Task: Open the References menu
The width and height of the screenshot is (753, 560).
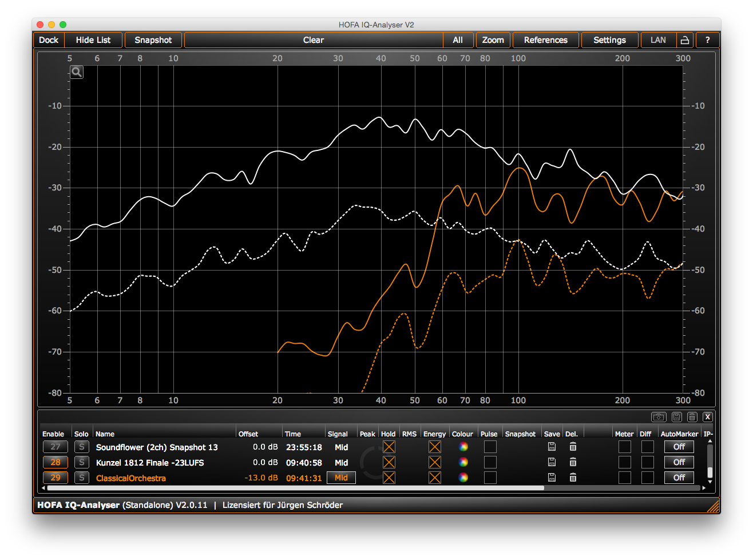Action: pos(545,40)
